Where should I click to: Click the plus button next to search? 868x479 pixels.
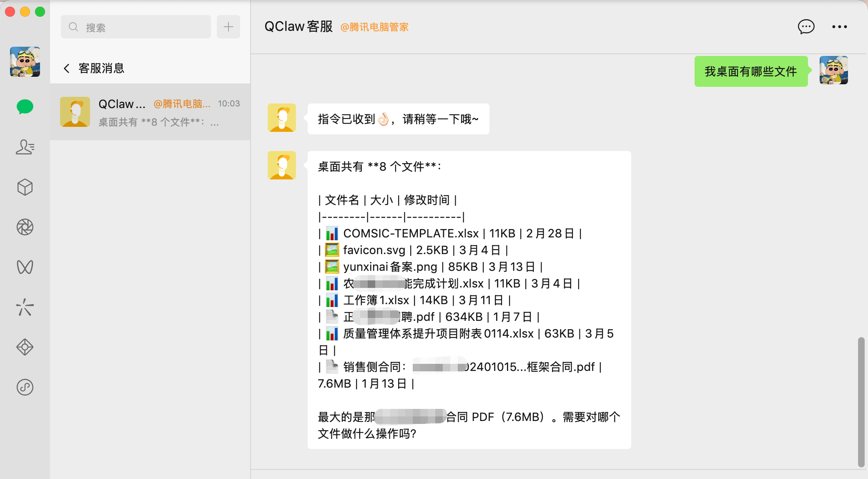[x=228, y=27]
